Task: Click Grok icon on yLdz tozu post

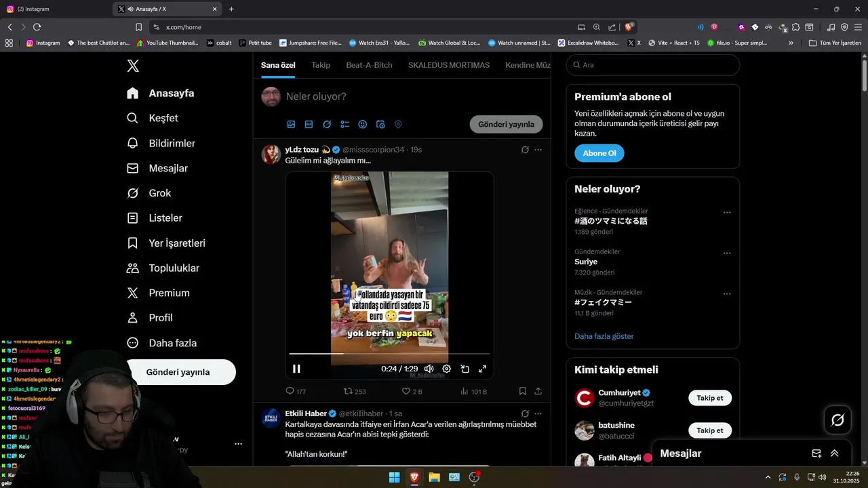Action: 525,150
